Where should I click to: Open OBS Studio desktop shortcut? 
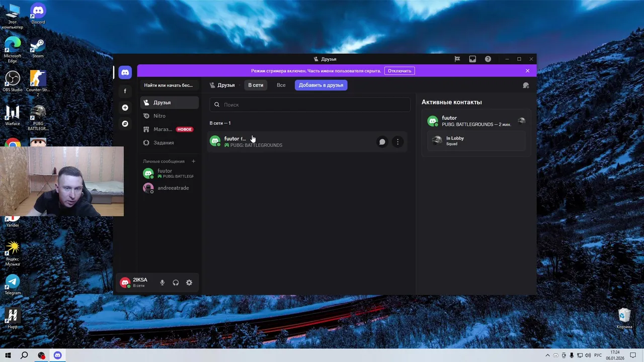click(13, 81)
